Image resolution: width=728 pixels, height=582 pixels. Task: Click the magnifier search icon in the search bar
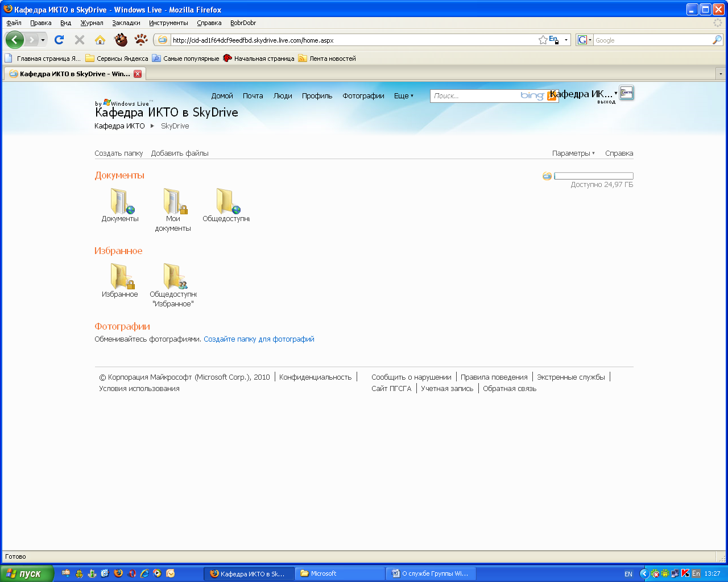point(717,40)
